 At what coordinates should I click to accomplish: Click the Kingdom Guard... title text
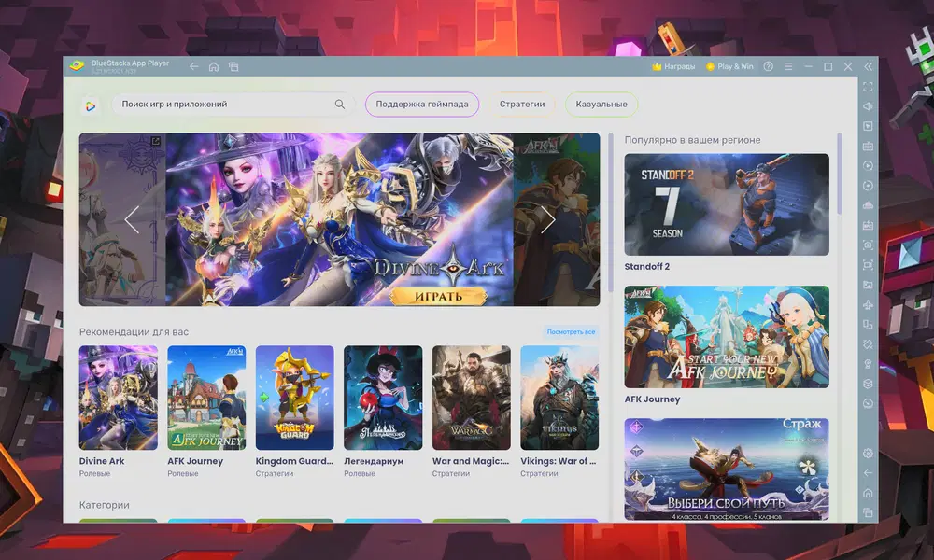pos(294,461)
